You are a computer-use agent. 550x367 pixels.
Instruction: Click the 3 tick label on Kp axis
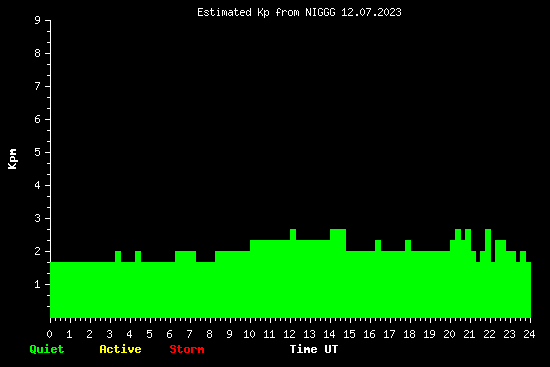point(38,218)
